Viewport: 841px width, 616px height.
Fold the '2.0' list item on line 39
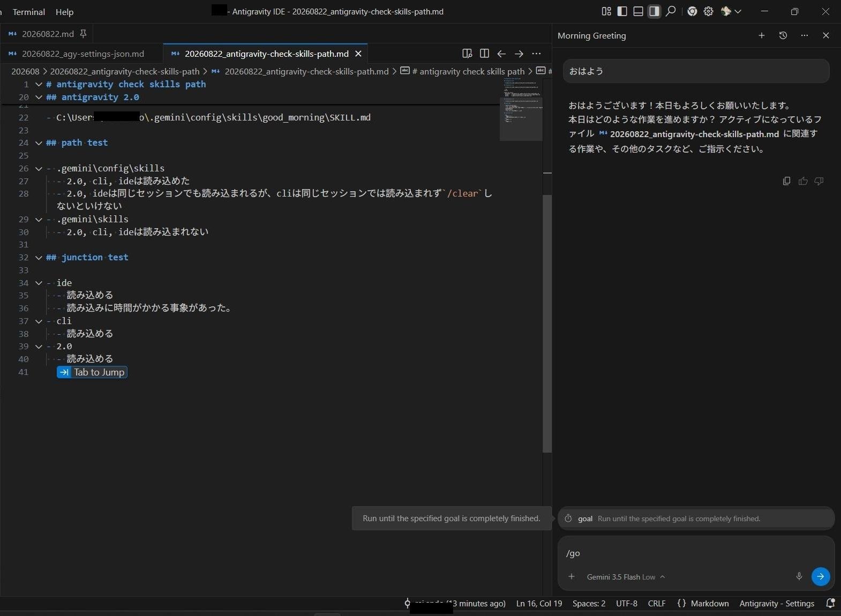click(x=39, y=346)
